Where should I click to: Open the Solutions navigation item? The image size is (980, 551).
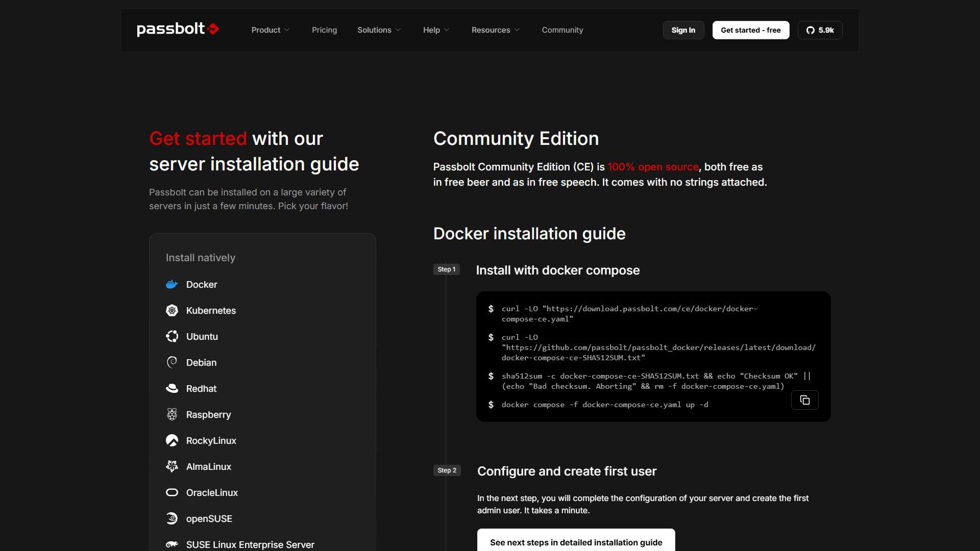[x=374, y=30]
